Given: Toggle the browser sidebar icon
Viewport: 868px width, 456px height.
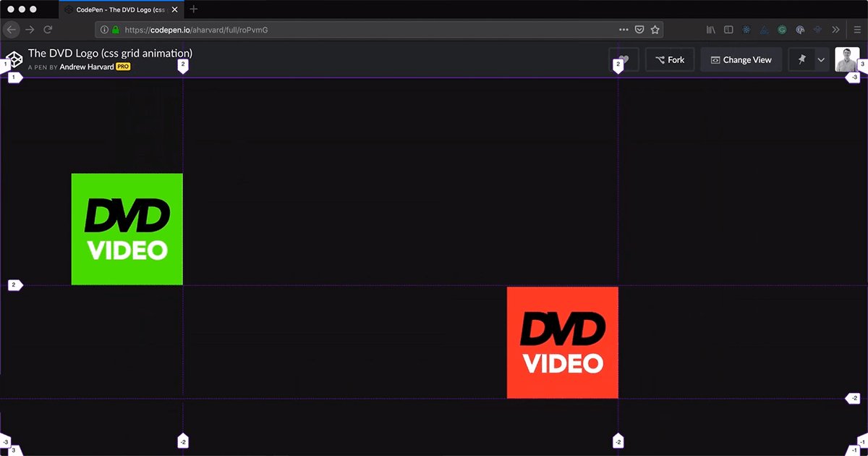Looking at the screenshot, I should (728, 30).
